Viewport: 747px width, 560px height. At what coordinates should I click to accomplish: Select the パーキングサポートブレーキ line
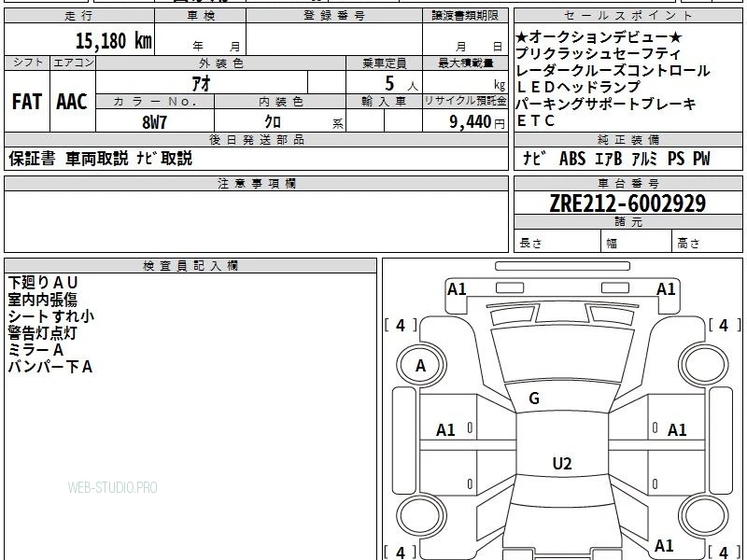click(605, 104)
